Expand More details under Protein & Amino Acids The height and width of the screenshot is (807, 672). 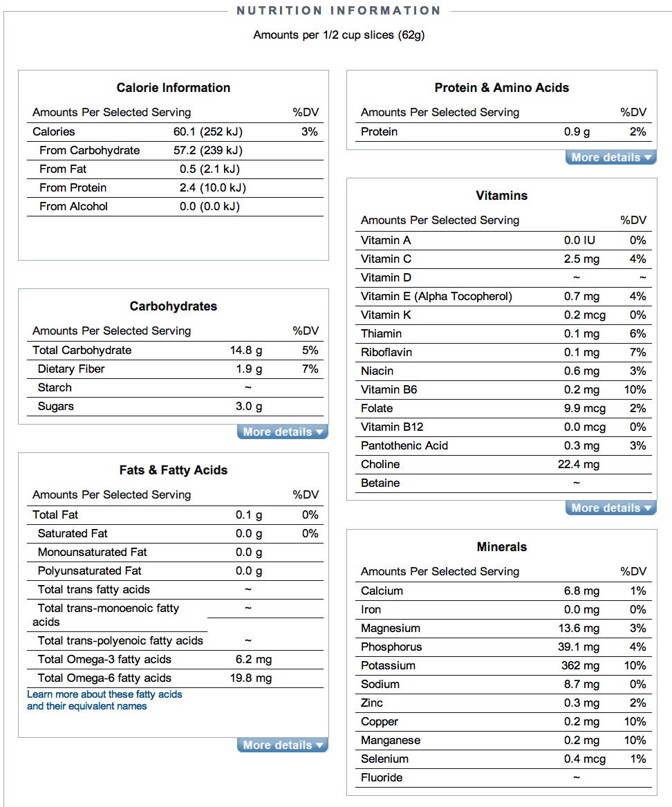(x=611, y=158)
